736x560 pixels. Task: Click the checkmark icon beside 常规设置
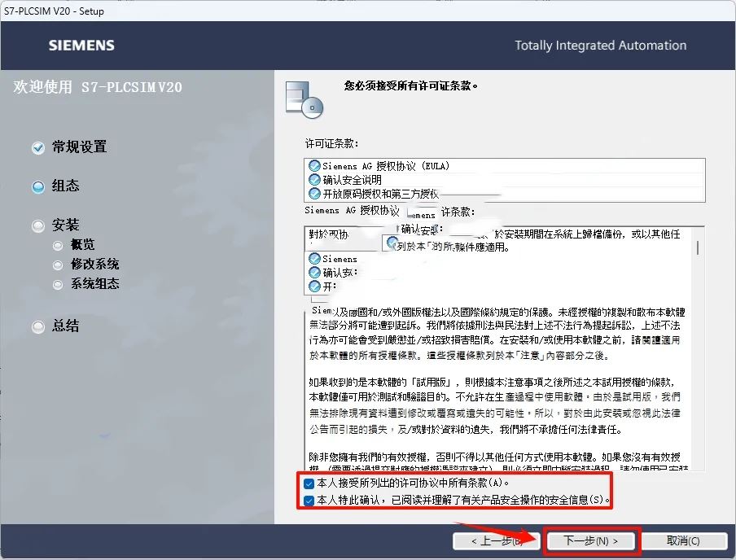[38, 148]
